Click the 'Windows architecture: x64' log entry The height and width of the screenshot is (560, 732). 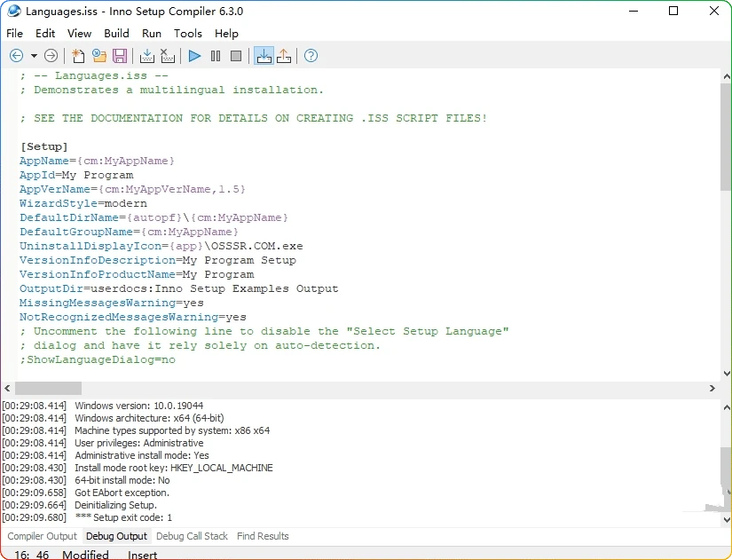[x=149, y=418]
